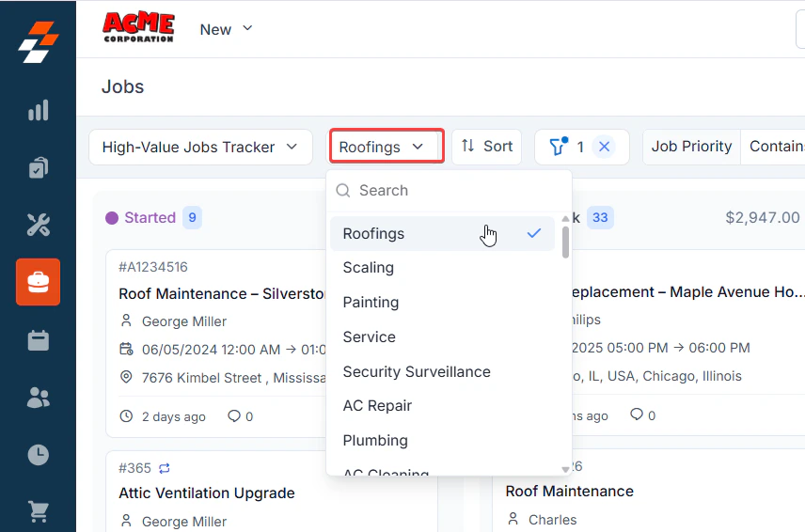Open the tools wrench sidebar icon
The image size is (805, 532).
(x=38, y=225)
